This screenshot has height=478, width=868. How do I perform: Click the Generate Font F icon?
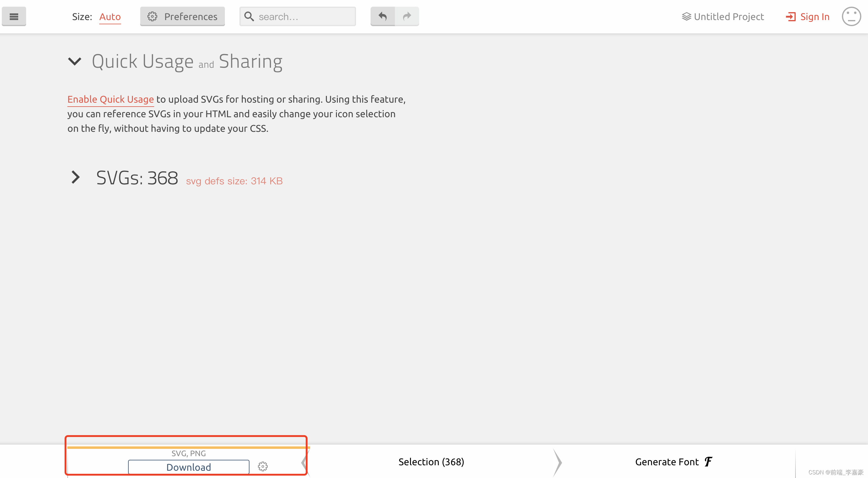pos(708,462)
